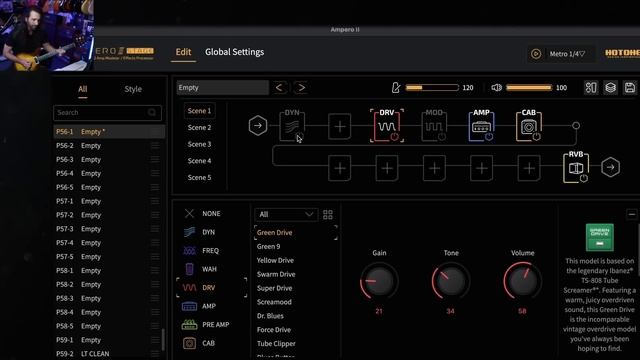Start the metronome play button
640x360 pixels.
point(536,54)
